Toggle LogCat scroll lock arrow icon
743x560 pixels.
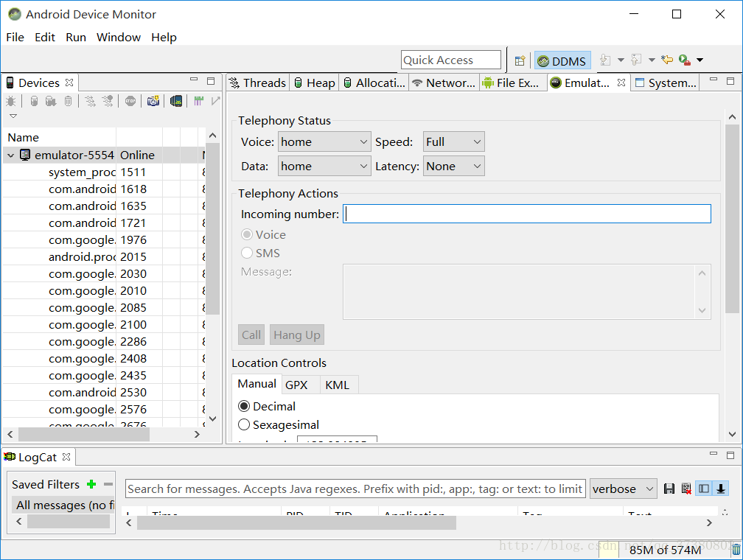click(721, 489)
